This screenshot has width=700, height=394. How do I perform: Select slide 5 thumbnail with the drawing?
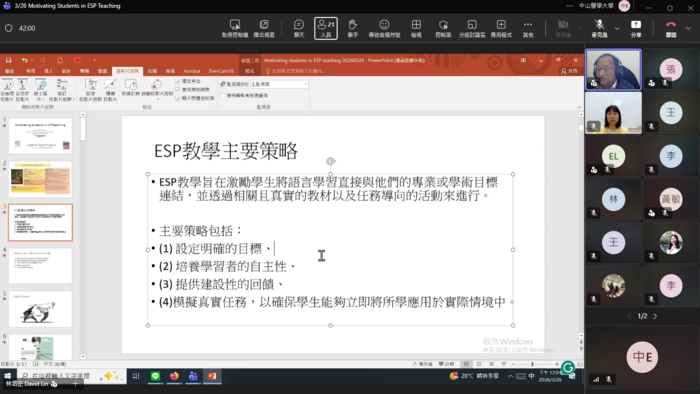pyautogui.click(x=40, y=309)
